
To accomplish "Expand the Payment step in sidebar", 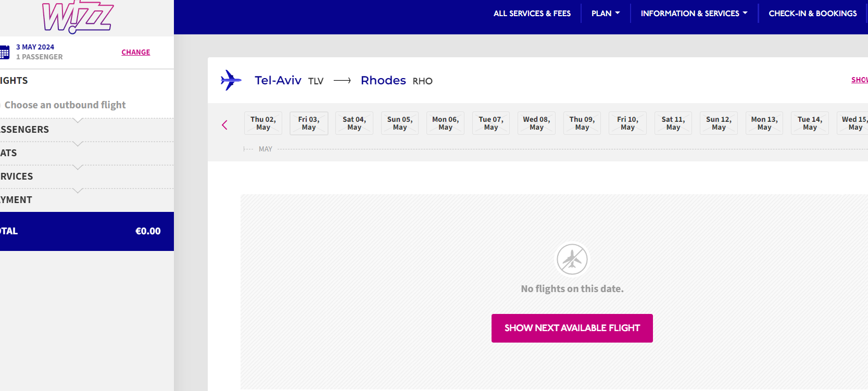I will point(17,200).
